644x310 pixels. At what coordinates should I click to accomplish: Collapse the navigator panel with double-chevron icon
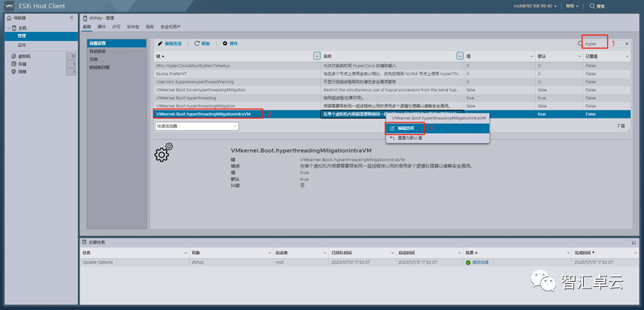[x=71, y=18]
